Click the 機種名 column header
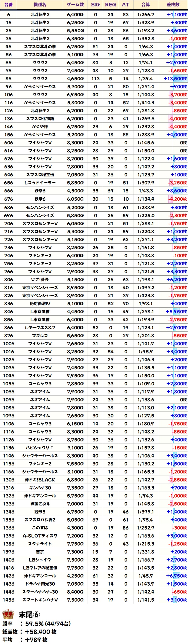Screen dimensions: 188x644 coord(40,5)
